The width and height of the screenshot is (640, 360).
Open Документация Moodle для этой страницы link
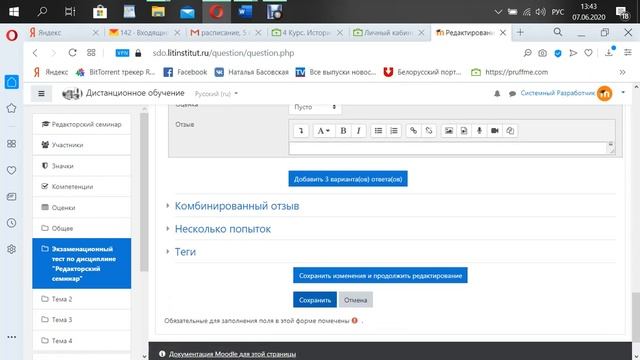tap(232, 354)
